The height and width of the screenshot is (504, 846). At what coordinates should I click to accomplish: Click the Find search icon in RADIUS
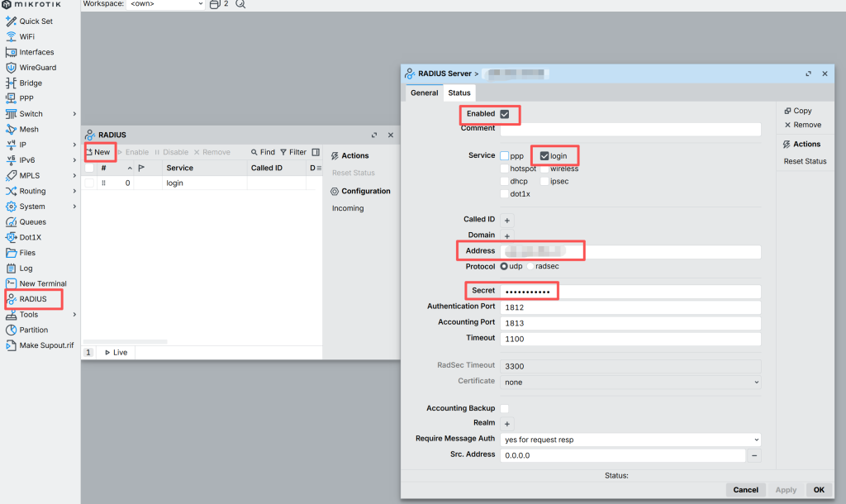pos(255,152)
